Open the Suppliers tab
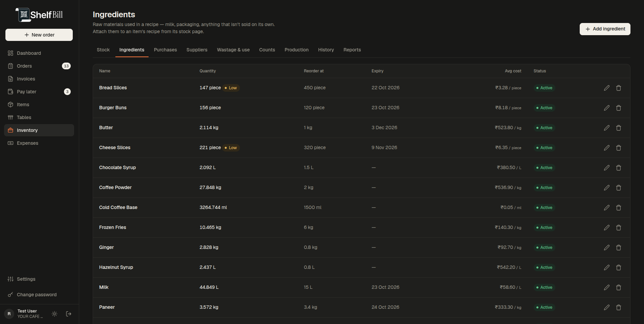The height and width of the screenshot is (324, 644). tap(197, 50)
